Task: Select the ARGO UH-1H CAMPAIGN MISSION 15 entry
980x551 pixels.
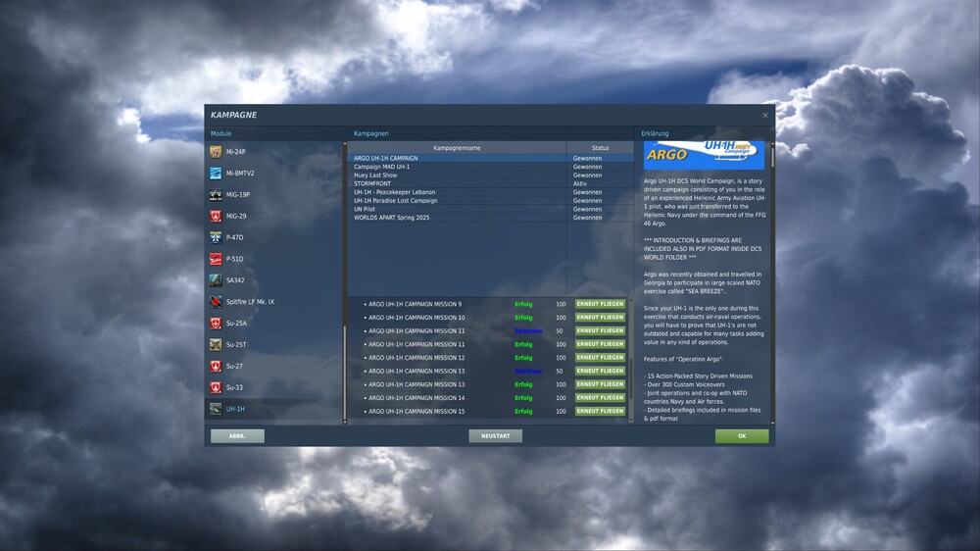Action: [x=416, y=412]
